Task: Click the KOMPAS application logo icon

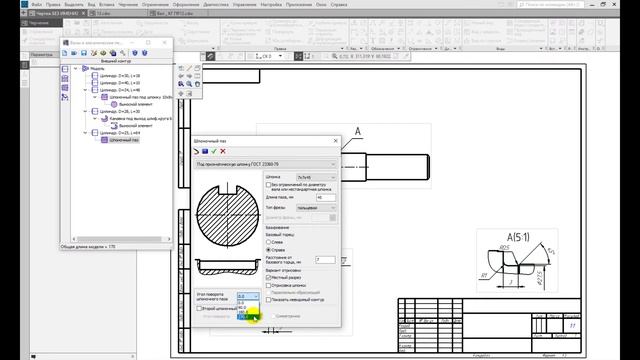Action: [24, 4]
